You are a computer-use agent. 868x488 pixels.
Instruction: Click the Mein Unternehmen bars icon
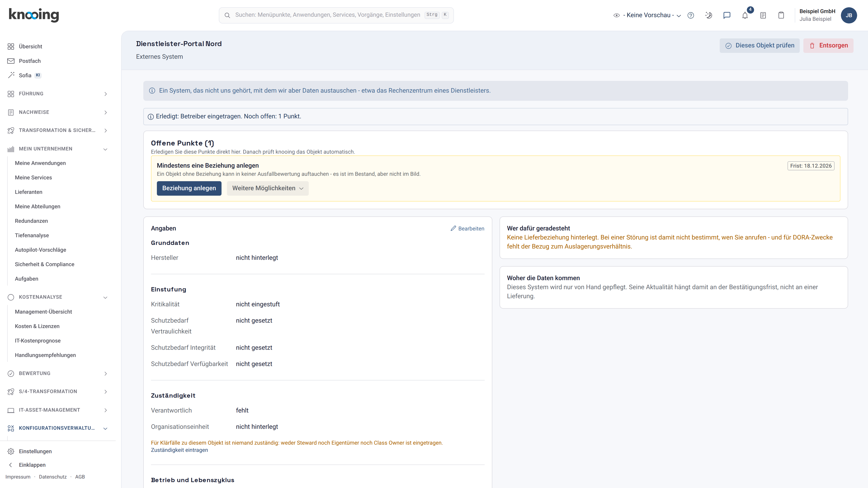[11, 149]
